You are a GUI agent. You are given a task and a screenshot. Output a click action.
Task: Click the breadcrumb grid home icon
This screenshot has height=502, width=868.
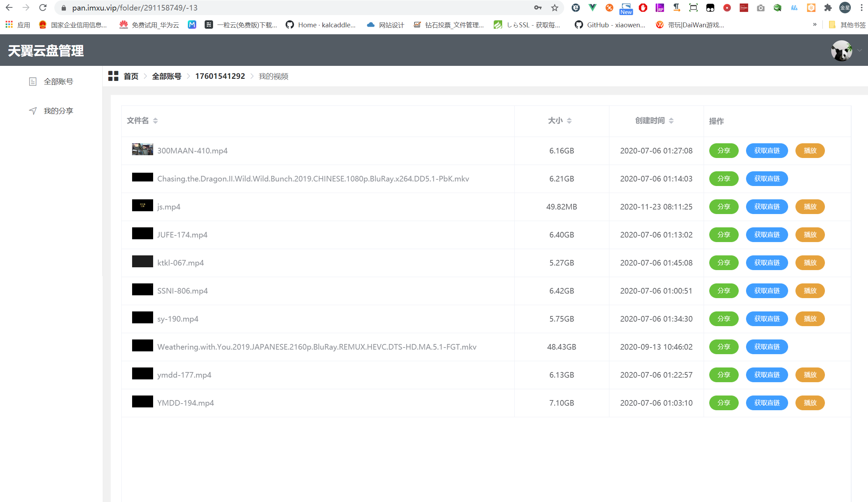113,76
